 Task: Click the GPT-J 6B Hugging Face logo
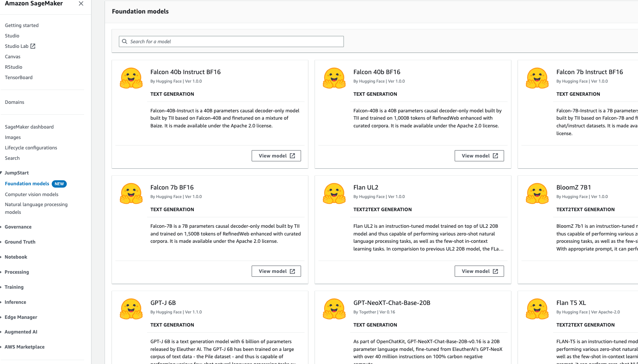131,309
